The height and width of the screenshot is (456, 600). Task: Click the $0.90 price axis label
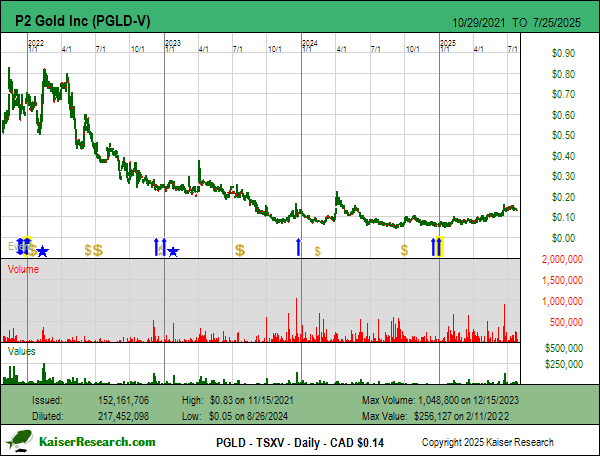click(x=563, y=53)
